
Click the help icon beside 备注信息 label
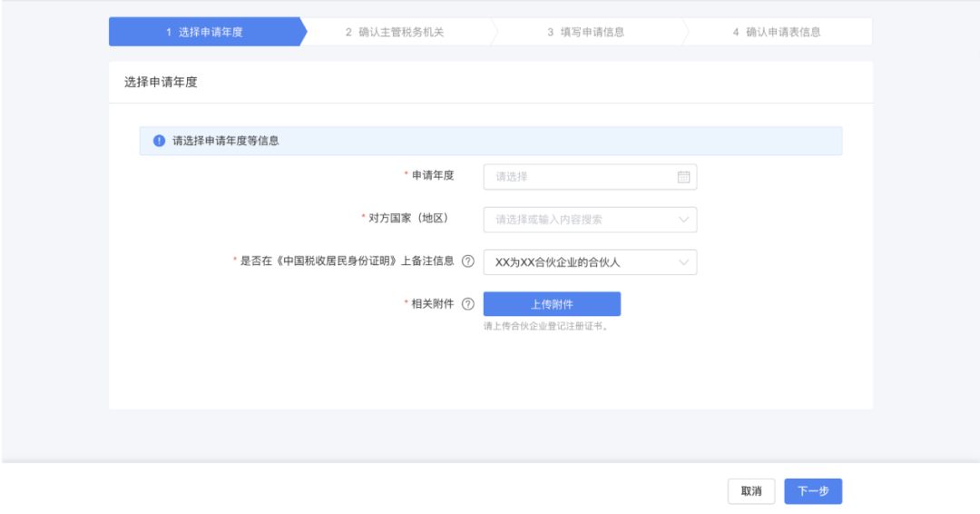[x=468, y=262]
